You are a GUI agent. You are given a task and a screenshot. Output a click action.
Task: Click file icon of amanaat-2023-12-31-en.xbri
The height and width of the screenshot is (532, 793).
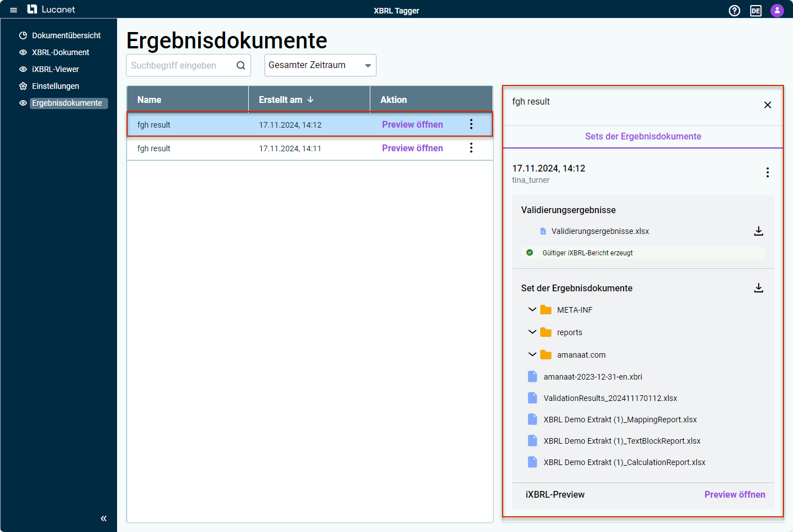(532, 376)
